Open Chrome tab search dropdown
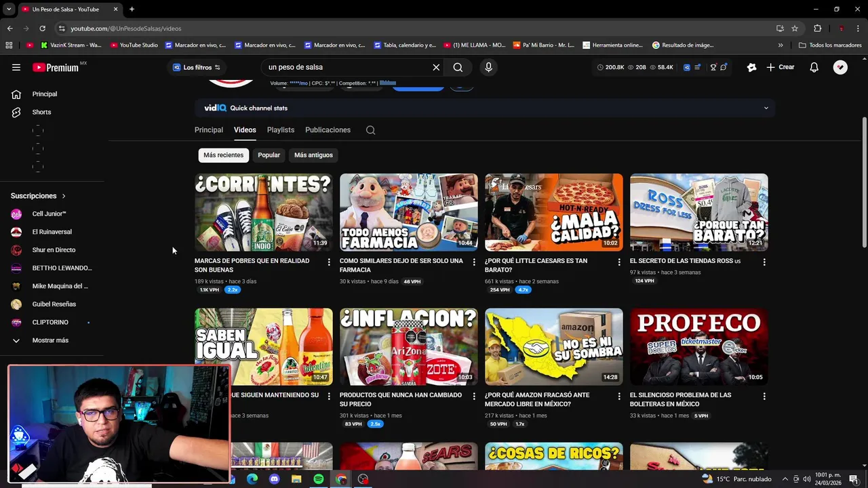868x488 pixels. click(9, 9)
